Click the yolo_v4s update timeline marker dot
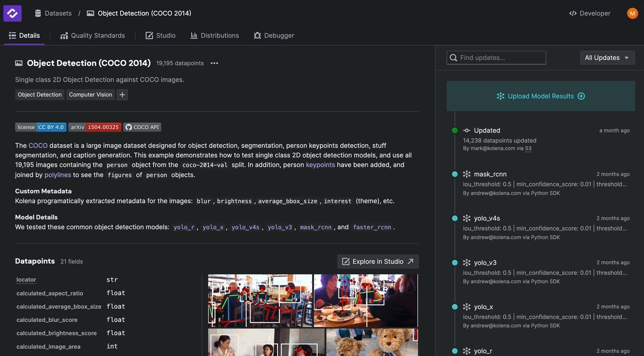The height and width of the screenshot is (356, 644). pyautogui.click(x=455, y=218)
